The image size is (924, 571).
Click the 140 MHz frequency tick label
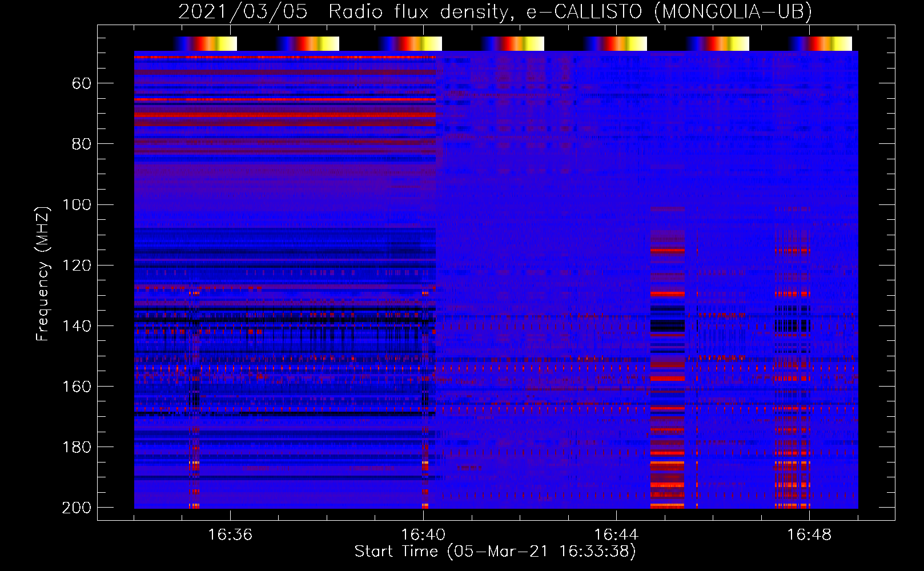click(77, 326)
